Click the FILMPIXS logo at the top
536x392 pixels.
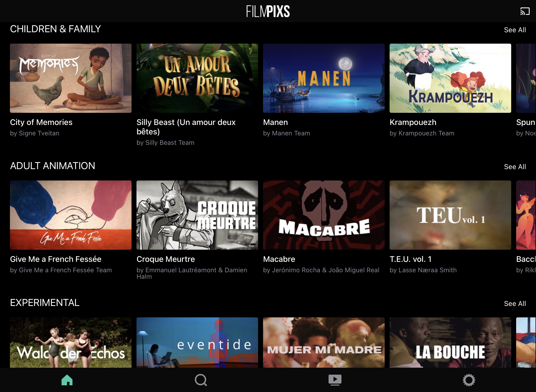tap(268, 11)
